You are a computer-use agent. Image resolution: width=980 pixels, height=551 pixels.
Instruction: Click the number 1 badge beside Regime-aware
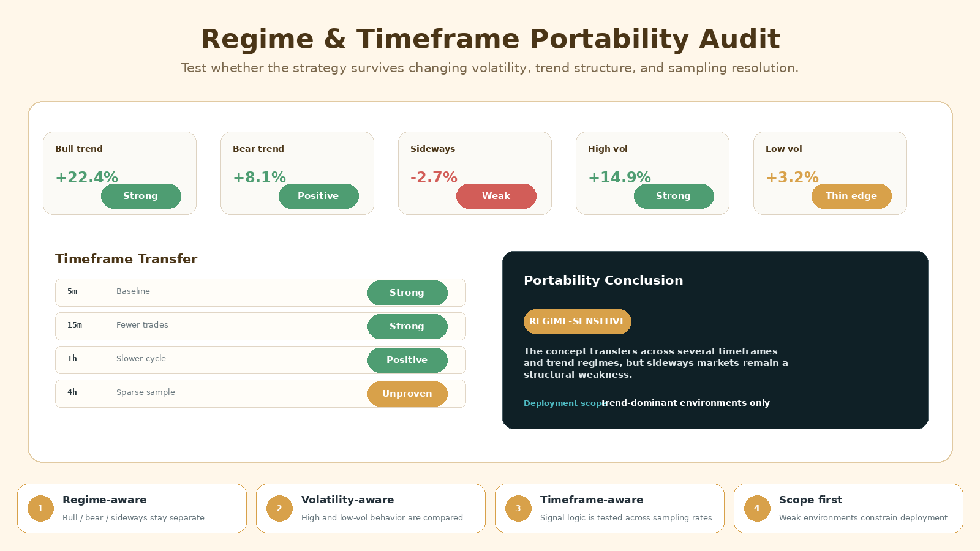[x=40, y=508]
